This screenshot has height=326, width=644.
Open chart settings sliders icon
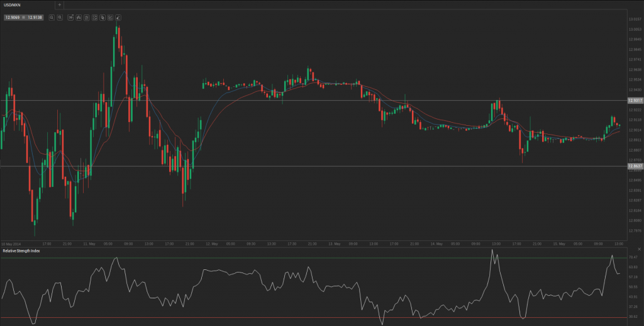86,18
